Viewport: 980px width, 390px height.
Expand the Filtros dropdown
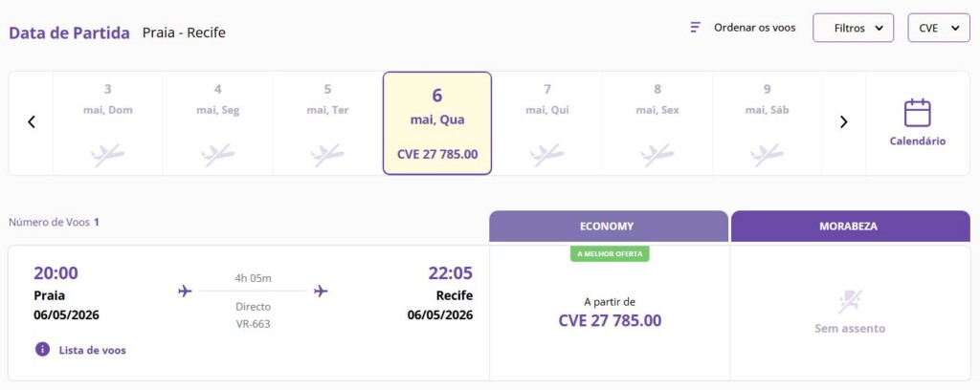(x=853, y=28)
